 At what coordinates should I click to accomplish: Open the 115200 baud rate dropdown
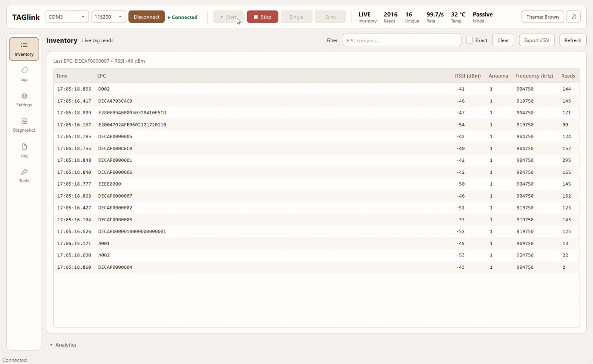pos(108,17)
